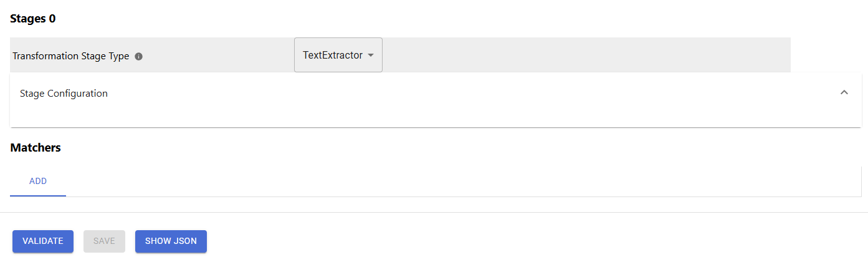Click the small arrow icon next to TextExtractor
This screenshot has height=262, width=868.
[371, 55]
